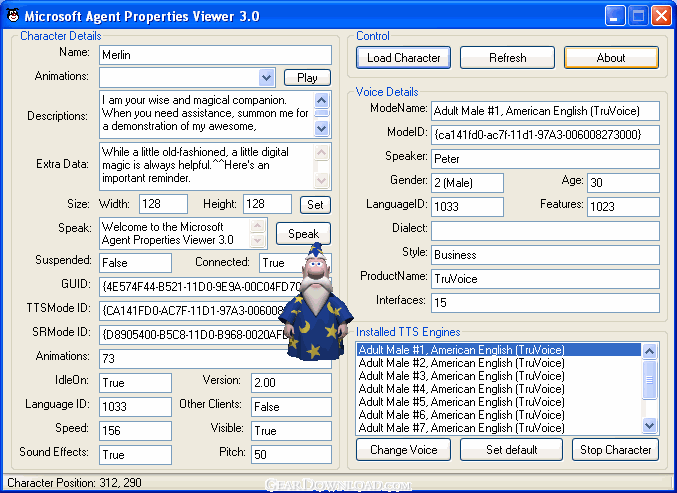Click the Pitch field showing 50

pyautogui.click(x=291, y=455)
